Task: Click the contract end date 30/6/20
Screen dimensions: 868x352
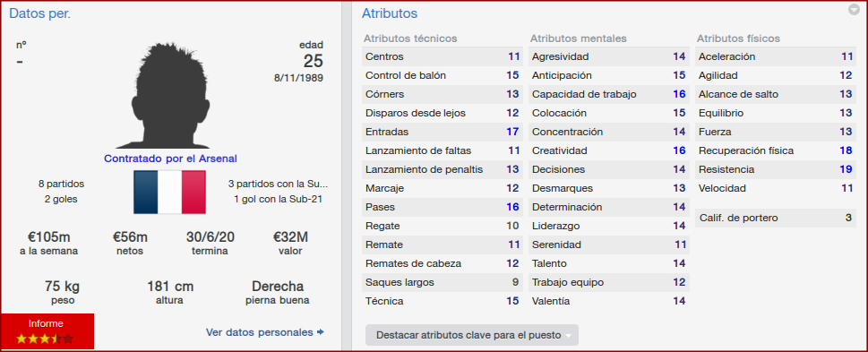Action: pos(210,237)
